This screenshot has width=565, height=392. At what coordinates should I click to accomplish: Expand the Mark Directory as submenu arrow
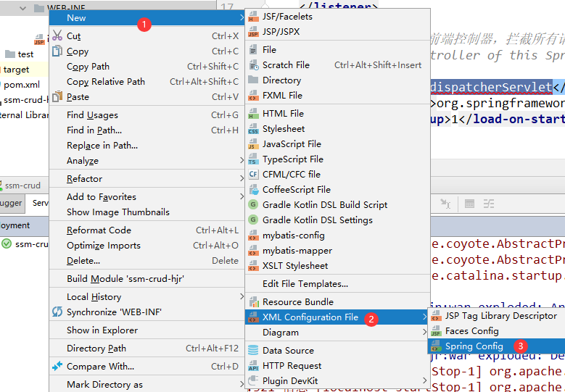pyautogui.click(x=242, y=384)
